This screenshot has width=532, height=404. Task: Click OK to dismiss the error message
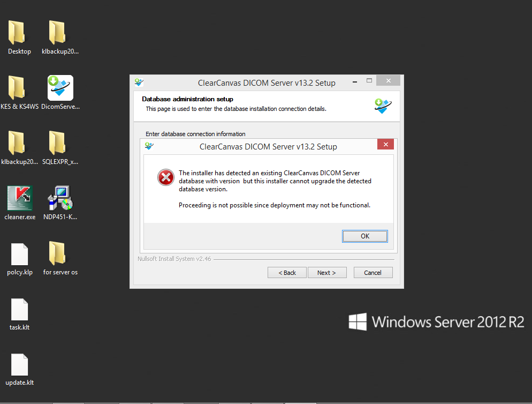click(x=364, y=236)
